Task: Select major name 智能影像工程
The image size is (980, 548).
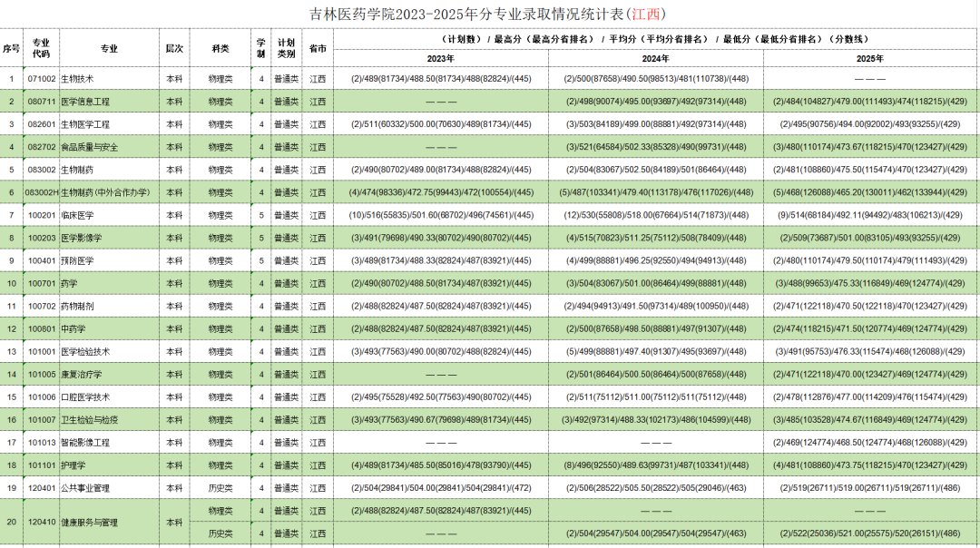Action: (x=85, y=443)
